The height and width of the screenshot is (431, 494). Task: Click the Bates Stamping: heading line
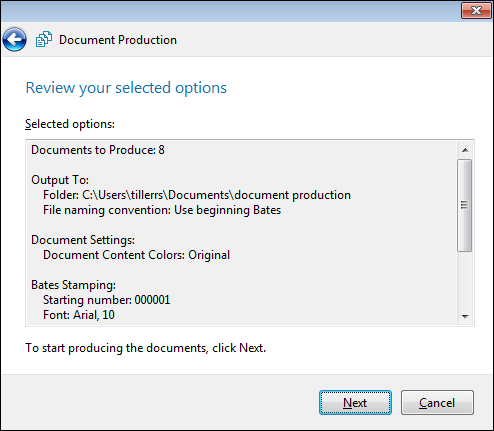pyautogui.click(x=73, y=285)
